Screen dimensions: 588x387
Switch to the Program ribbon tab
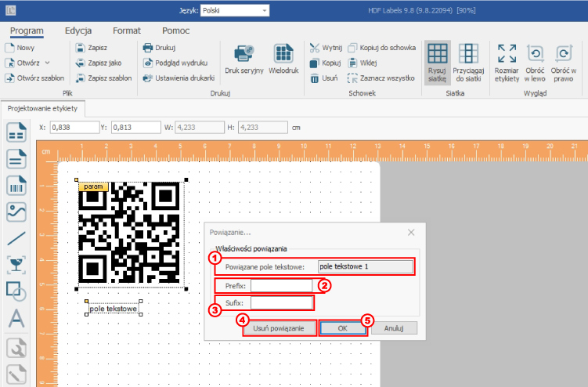27,31
